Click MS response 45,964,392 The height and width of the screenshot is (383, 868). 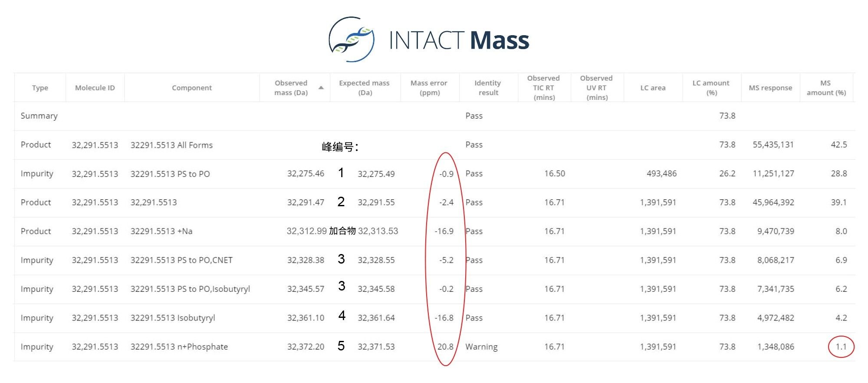pyautogui.click(x=773, y=202)
